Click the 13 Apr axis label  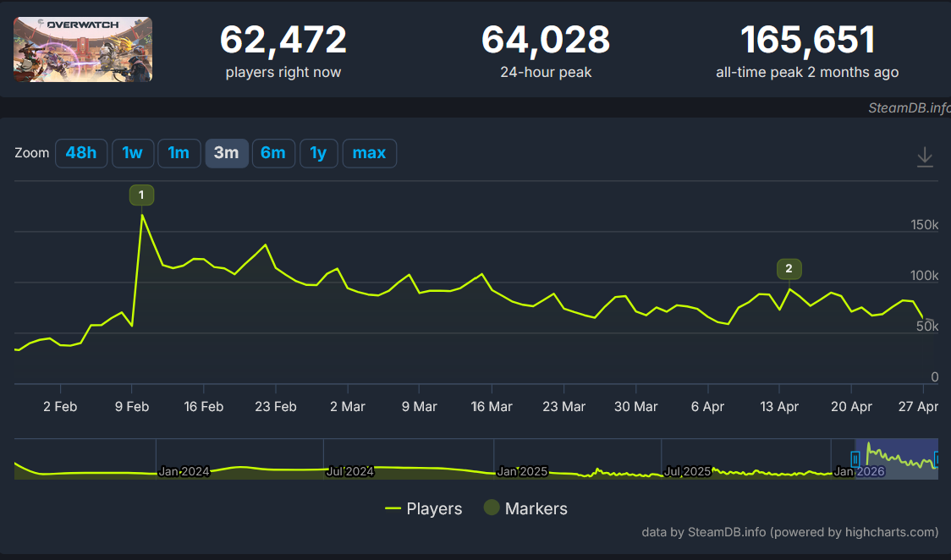[779, 407]
